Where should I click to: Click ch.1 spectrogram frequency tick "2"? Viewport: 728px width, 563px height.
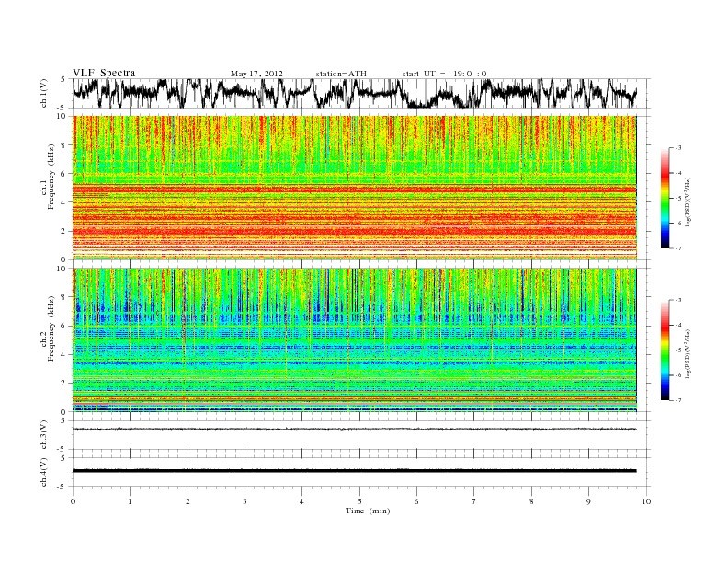(x=63, y=231)
